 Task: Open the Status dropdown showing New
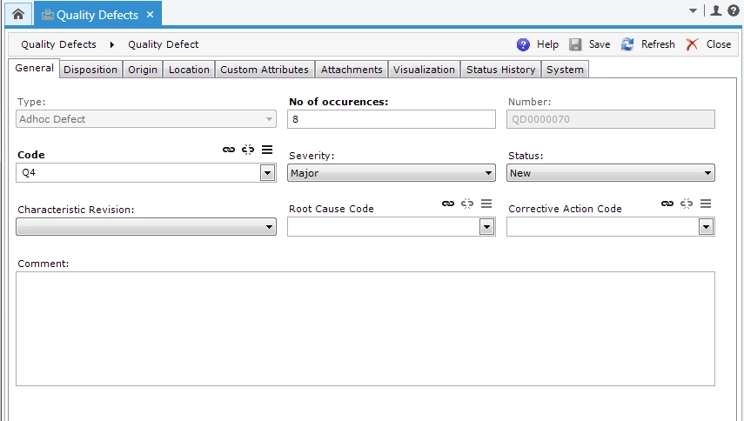click(708, 173)
